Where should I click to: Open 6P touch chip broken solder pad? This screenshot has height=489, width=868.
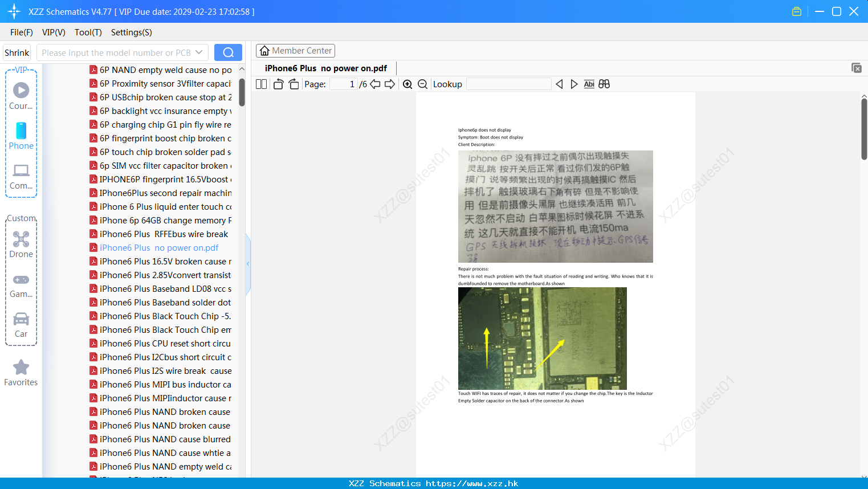(x=161, y=152)
